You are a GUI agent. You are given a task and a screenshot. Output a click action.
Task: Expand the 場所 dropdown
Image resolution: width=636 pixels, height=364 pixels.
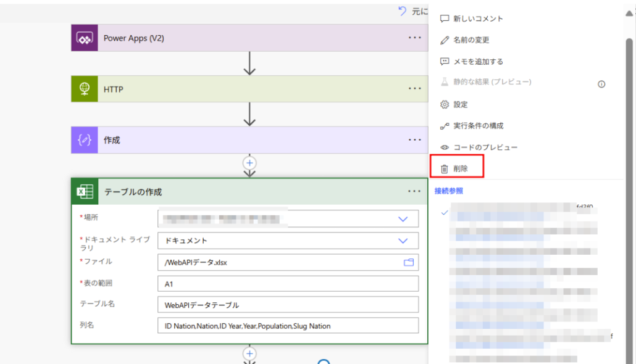point(403,219)
